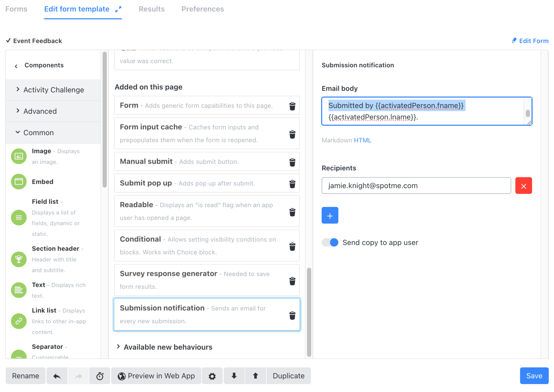Undo the last change
This screenshot has width=554, height=392.
[x=57, y=376]
